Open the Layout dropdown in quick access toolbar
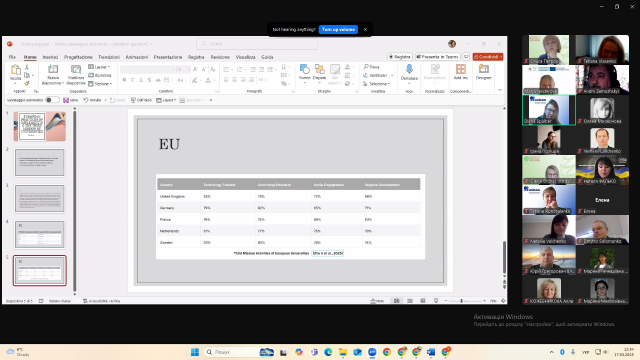 [x=166, y=100]
